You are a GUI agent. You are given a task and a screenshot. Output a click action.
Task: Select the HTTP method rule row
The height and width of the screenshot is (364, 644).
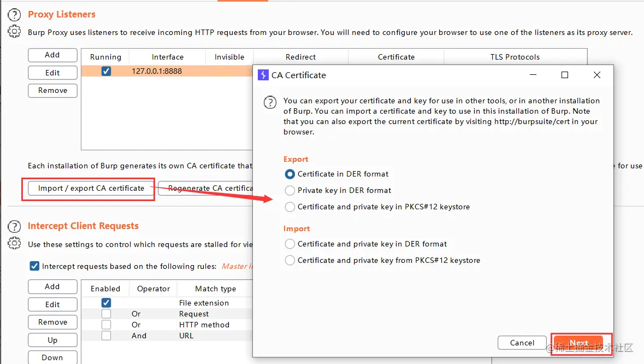coord(167,325)
